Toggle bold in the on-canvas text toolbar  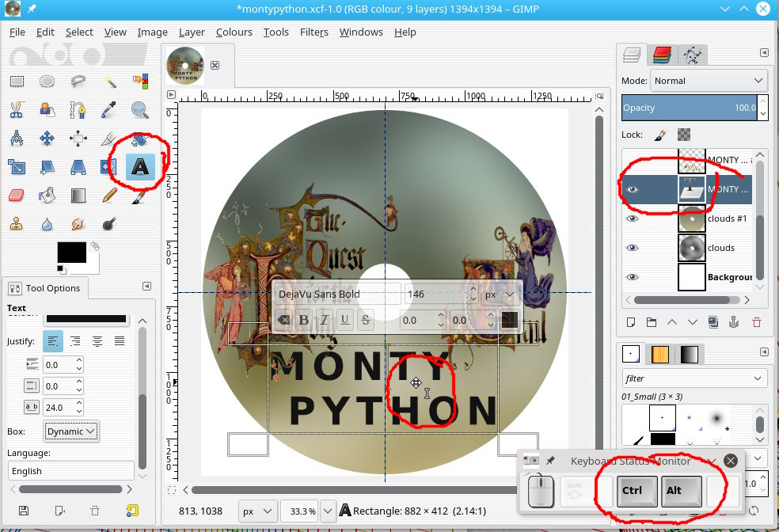click(304, 321)
